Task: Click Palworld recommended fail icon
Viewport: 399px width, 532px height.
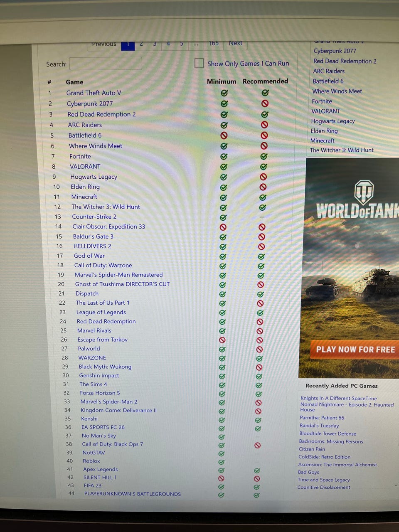Action: pos(259,350)
